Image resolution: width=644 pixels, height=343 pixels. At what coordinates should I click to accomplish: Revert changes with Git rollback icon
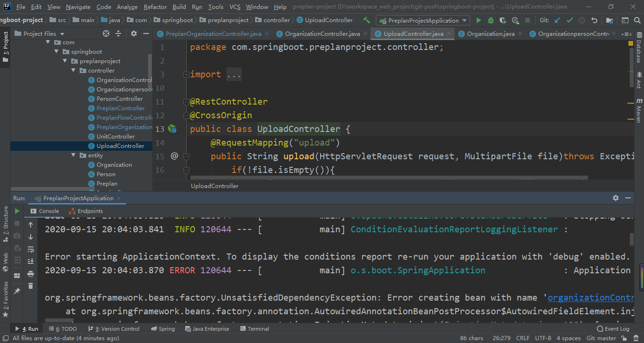tap(594, 20)
